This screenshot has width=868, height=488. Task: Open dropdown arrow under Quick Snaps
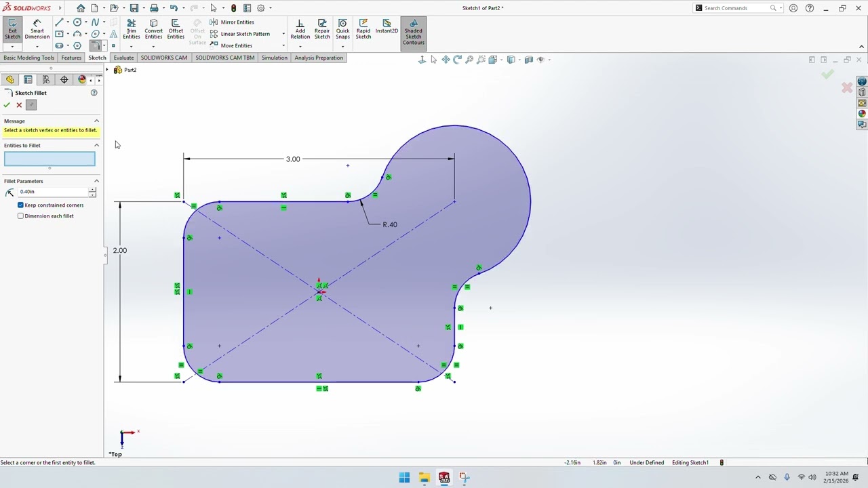[x=342, y=46]
